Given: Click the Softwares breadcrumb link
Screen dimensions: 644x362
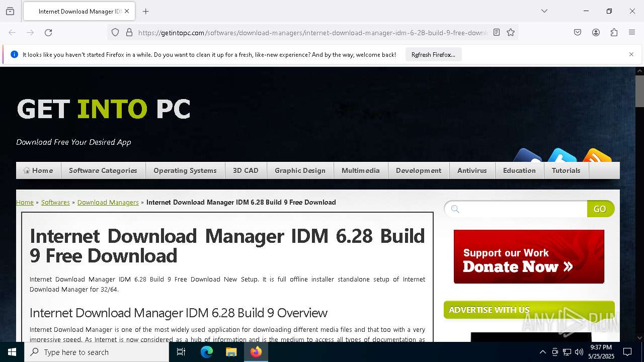Looking at the screenshot, I should coord(55,202).
